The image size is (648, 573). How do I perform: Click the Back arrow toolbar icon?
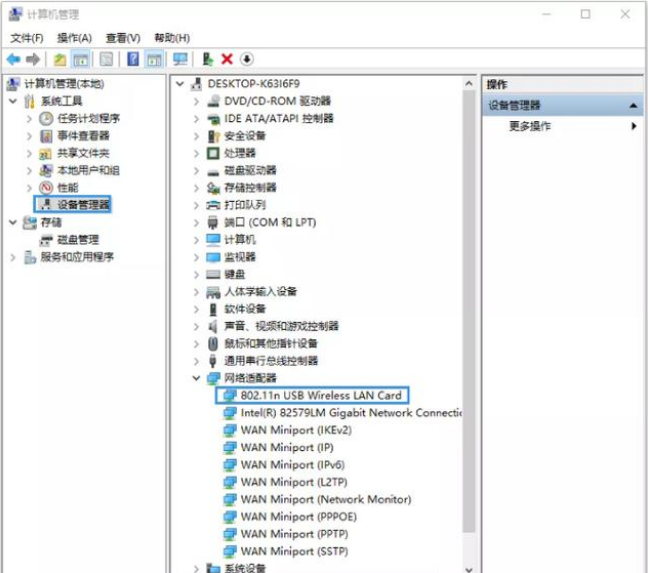click(x=14, y=59)
